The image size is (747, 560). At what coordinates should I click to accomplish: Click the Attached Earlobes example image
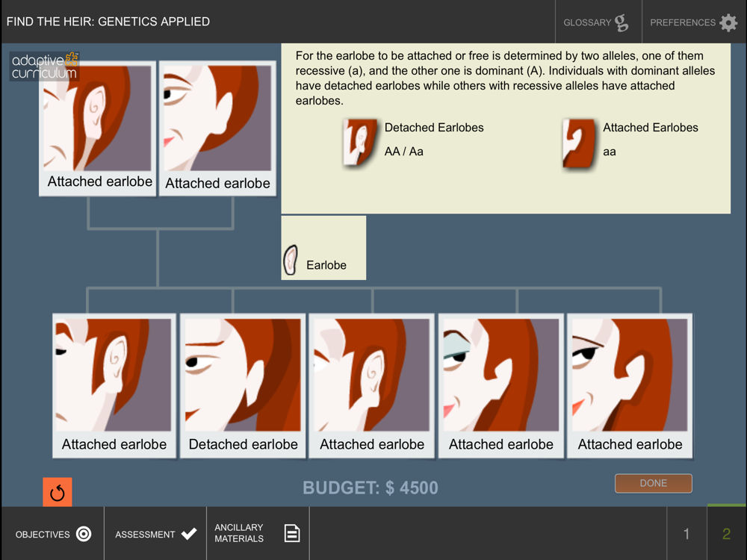point(579,144)
